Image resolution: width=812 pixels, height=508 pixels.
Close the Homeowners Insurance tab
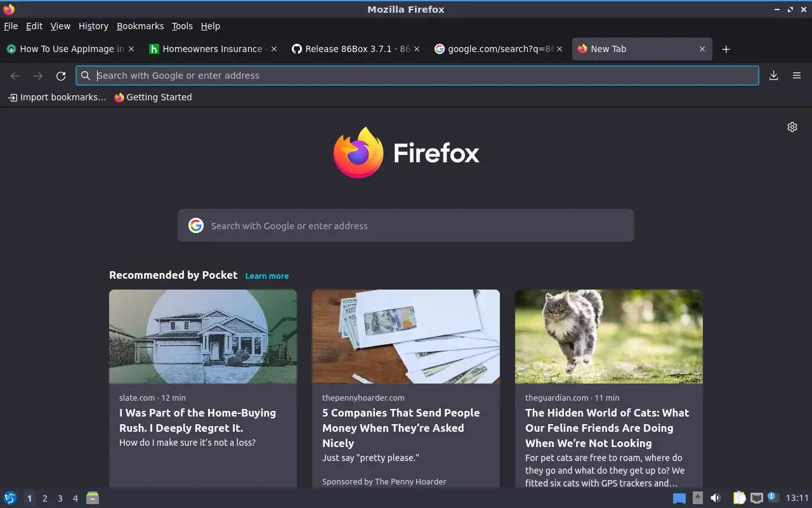(274, 49)
